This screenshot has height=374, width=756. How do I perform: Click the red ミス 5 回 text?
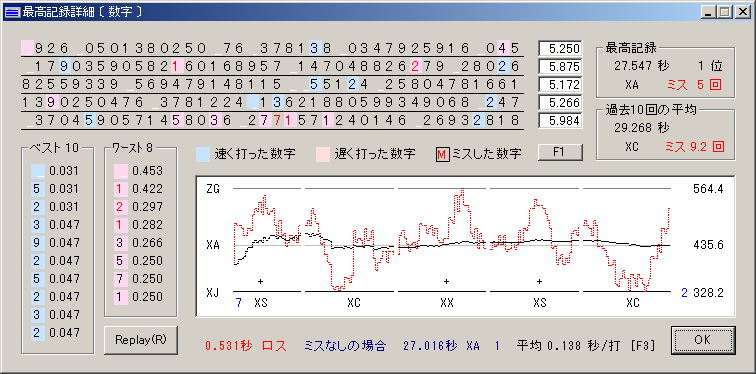pyautogui.click(x=694, y=85)
